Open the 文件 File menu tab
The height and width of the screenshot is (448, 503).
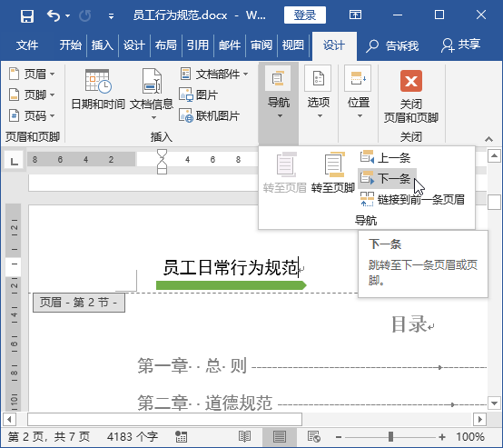pos(27,45)
